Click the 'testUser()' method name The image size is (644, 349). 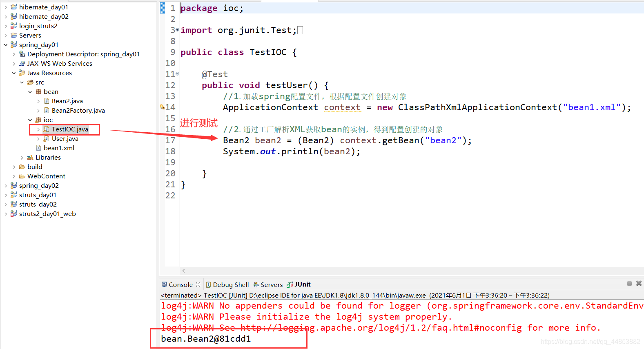292,85
